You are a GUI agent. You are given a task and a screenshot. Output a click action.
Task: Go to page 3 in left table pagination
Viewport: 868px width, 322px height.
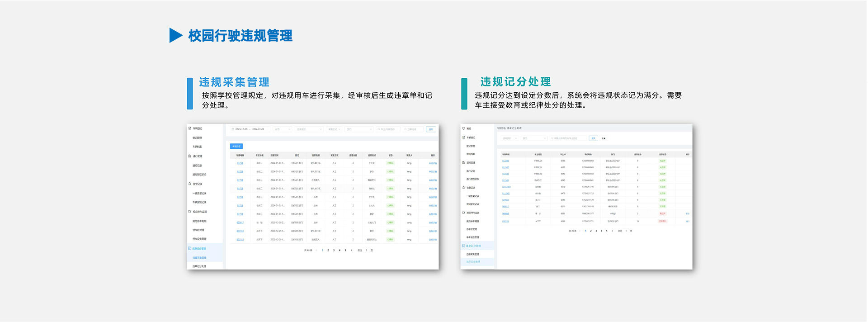pos(334,250)
